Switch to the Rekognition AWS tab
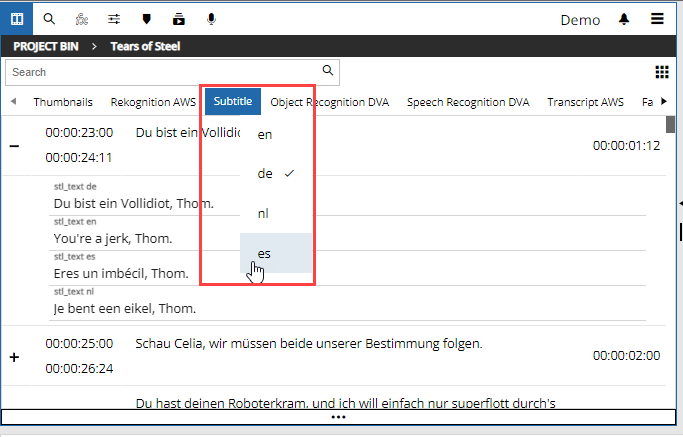 click(x=154, y=102)
